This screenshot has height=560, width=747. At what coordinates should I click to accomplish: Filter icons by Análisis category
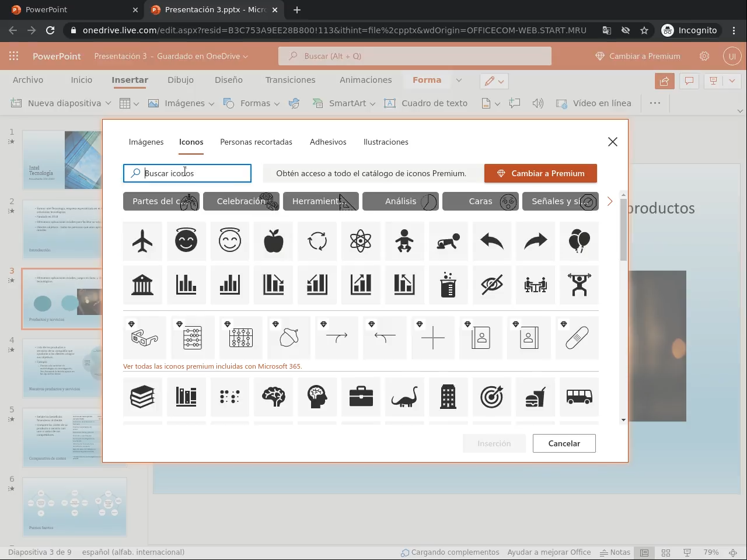coord(400,201)
